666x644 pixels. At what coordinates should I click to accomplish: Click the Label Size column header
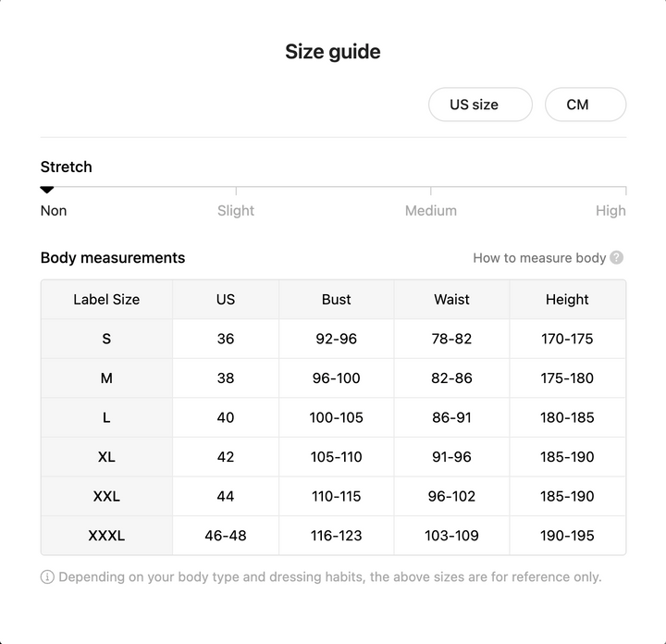point(106,300)
